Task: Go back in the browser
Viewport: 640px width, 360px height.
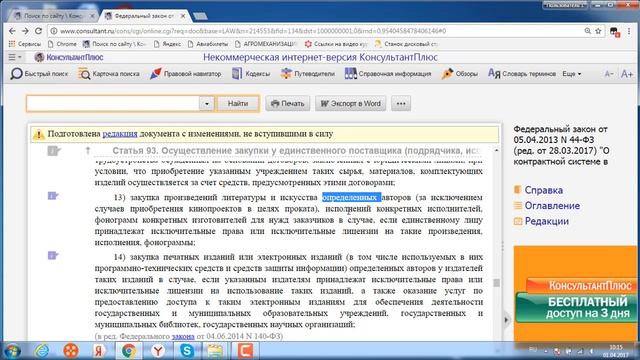Action: (12, 31)
